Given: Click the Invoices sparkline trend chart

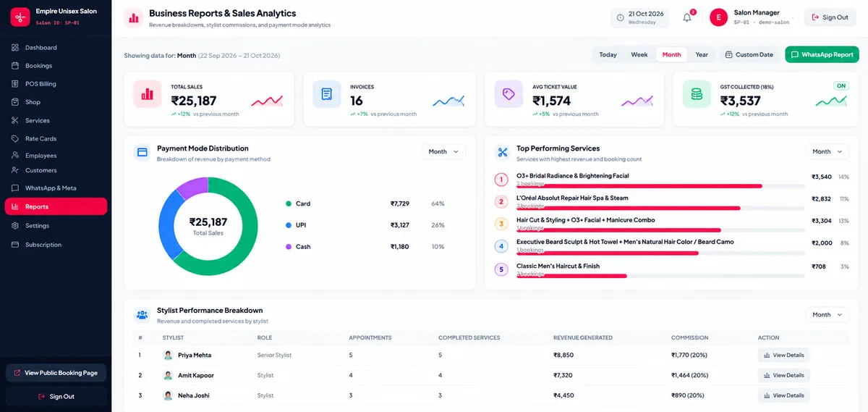Looking at the screenshot, I should 448,101.
